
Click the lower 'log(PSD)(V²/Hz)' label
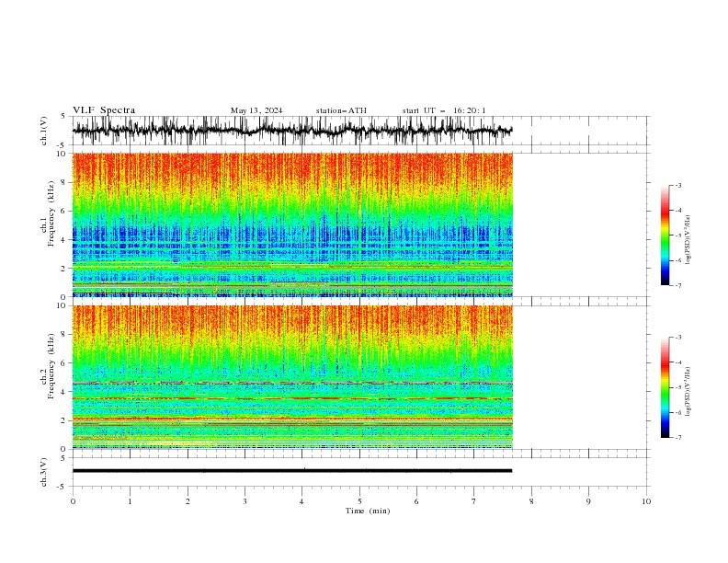coord(688,392)
